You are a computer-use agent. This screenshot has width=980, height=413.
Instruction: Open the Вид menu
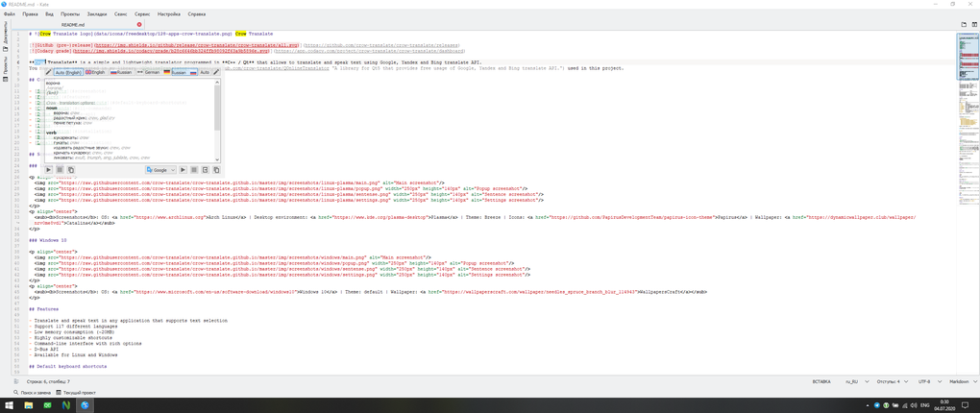point(49,13)
